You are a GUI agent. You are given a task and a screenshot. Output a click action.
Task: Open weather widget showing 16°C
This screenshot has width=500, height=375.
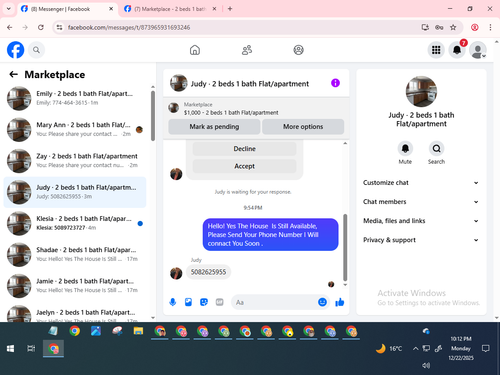pyautogui.click(x=389, y=349)
